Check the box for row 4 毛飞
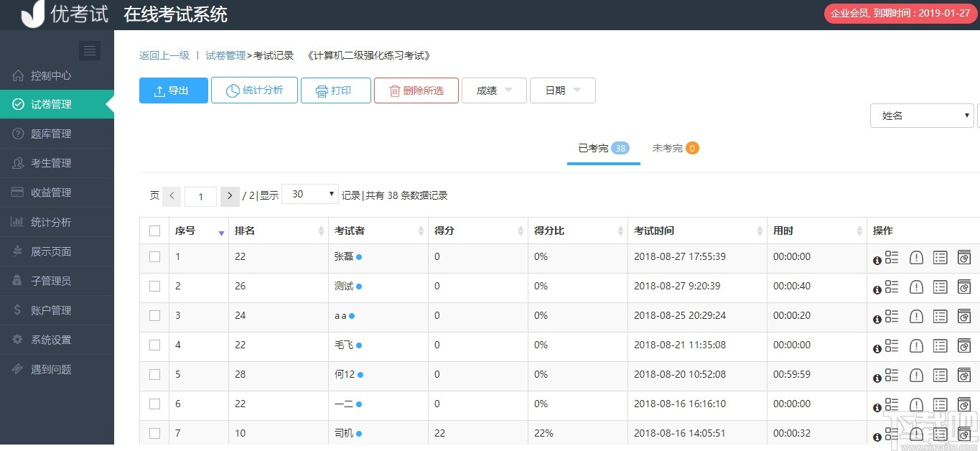This screenshot has width=980, height=451. (x=154, y=345)
